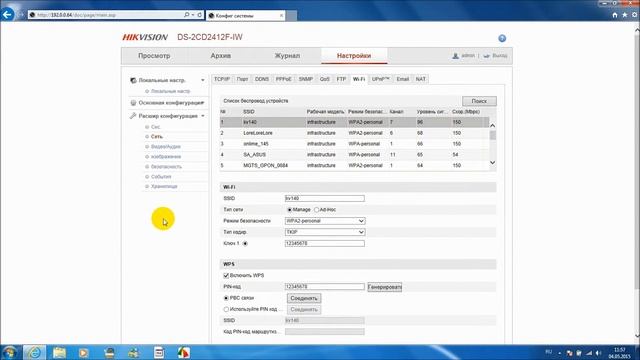Image resolution: width=640 pixels, height=360 pixels.
Task: Switch to SNMP network tab
Action: [306, 79]
